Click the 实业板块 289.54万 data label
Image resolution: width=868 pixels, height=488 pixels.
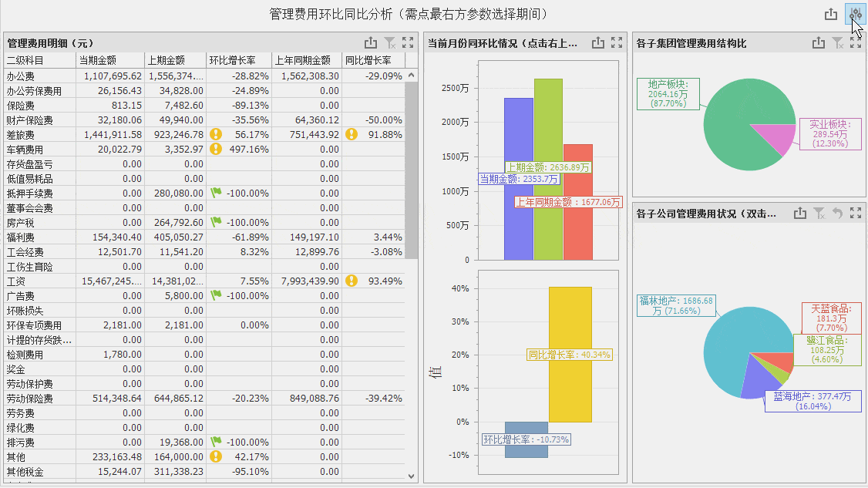(830, 134)
